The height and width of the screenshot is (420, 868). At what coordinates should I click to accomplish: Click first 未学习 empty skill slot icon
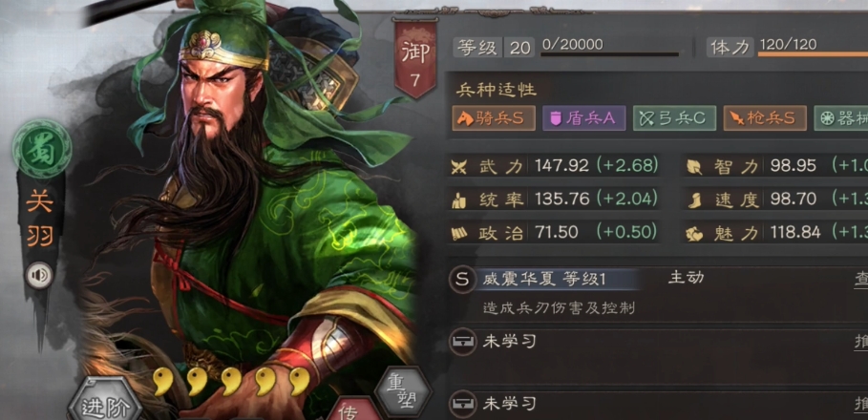461,343
